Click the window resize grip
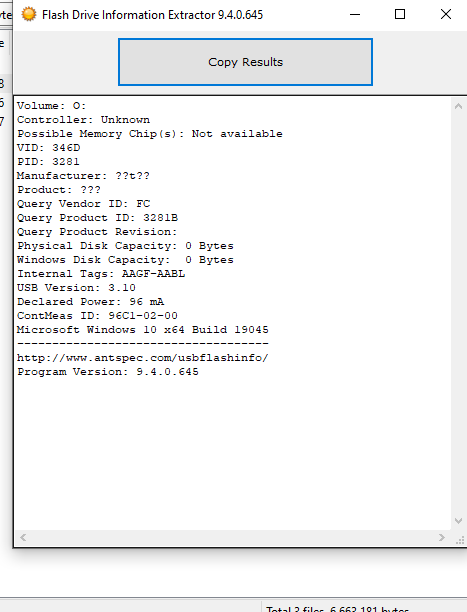 point(460,539)
